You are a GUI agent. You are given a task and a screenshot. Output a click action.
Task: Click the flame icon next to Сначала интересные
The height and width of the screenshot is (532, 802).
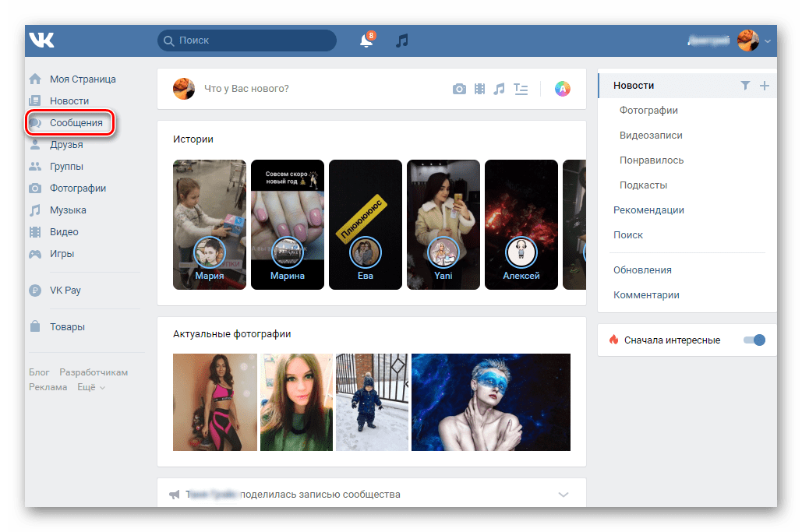(614, 340)
